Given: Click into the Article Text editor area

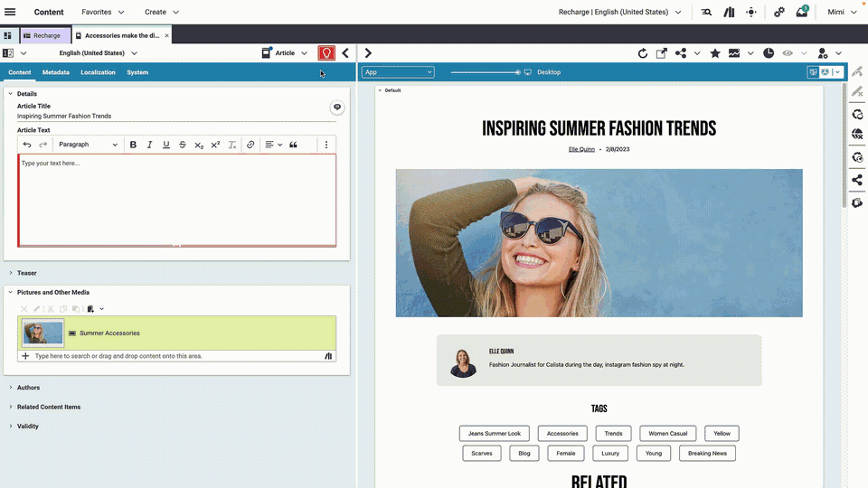Looking at the screenshot, I should [176, 201].
